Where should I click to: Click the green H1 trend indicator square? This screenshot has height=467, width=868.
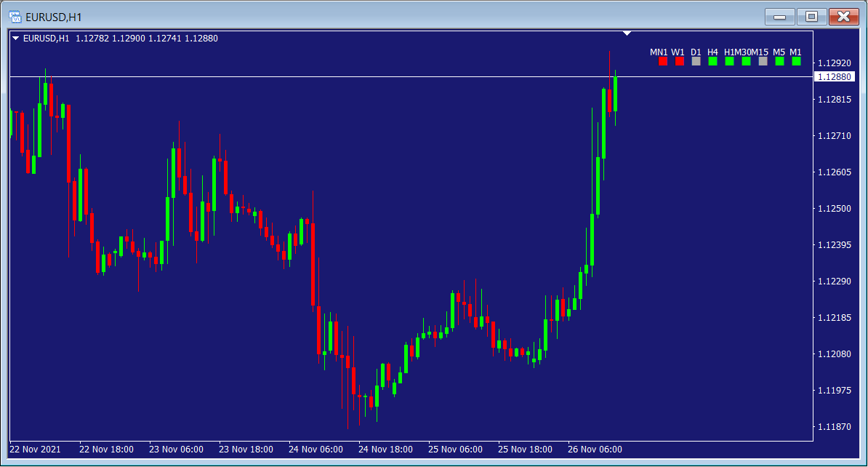pos(730,62)
